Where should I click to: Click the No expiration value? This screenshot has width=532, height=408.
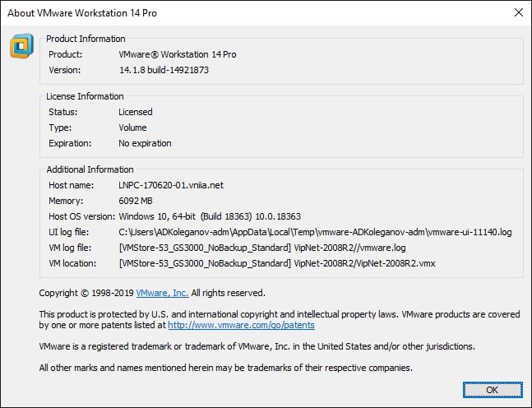tap(145, 143)
